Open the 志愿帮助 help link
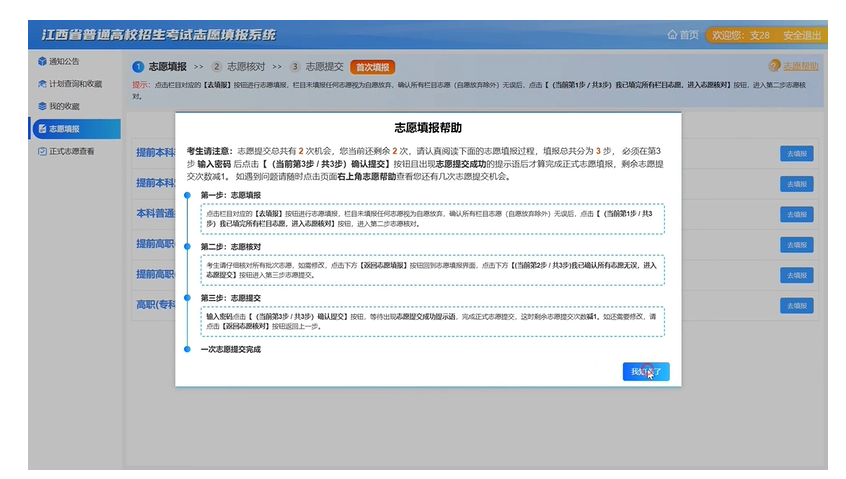The height and width of the screenshot is (479, 846). pos(799,66)
